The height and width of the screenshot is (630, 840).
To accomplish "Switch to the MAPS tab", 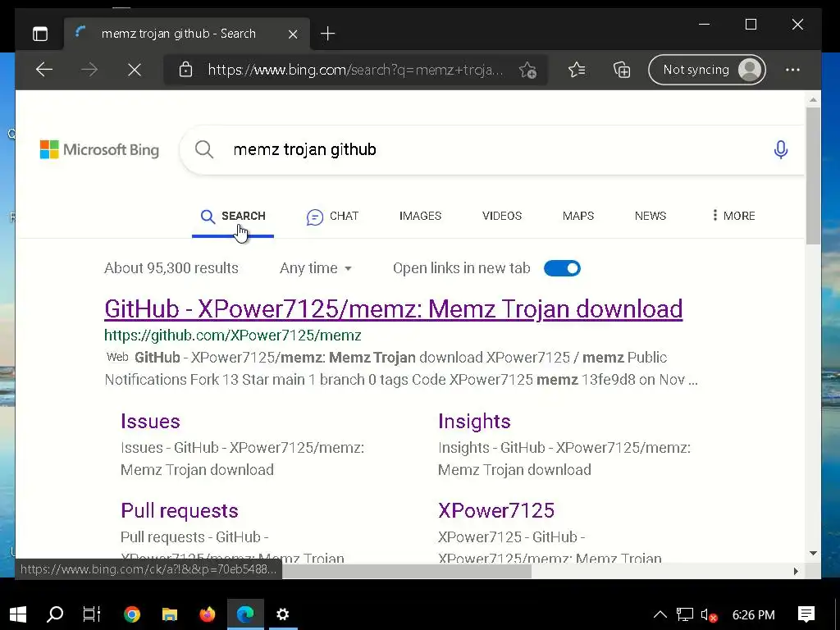I will pos(578,216).
